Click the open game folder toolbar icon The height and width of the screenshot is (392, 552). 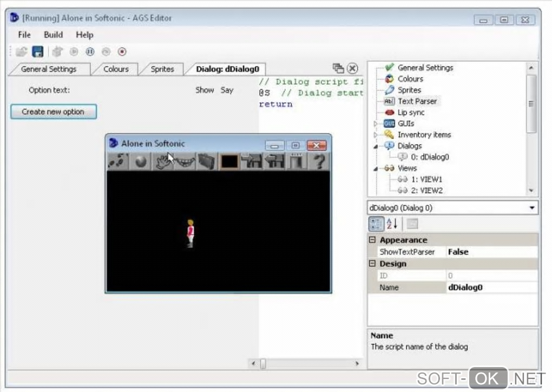pyautogui.click(x=22, y=52)
